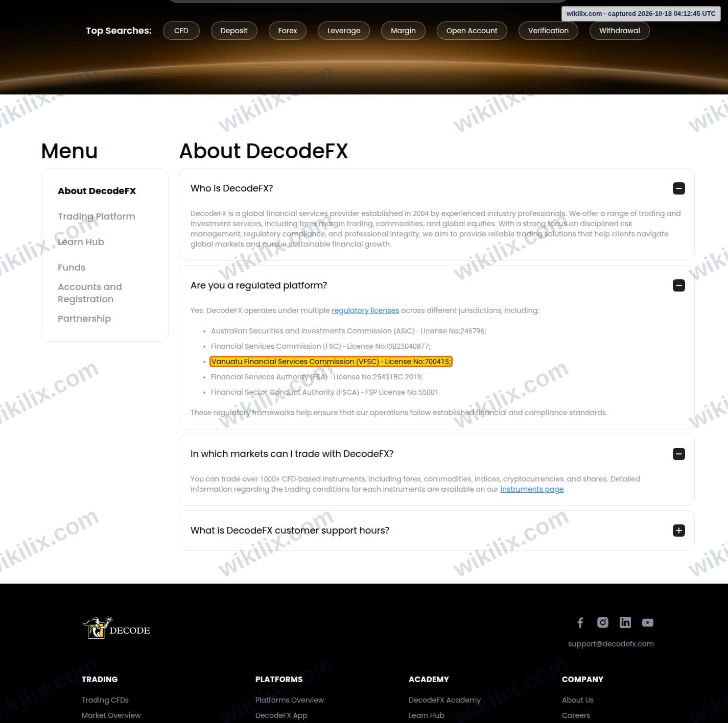This screenshot has width=728, height=723.
Task: Expand 'What is DecodeFX customer support hours?'
Action: point(679,531)
